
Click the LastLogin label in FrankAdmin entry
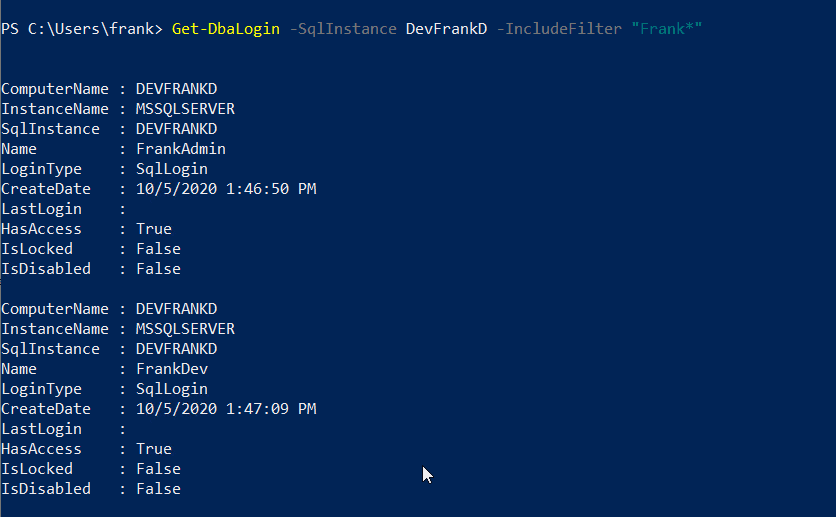pos(41,209)
